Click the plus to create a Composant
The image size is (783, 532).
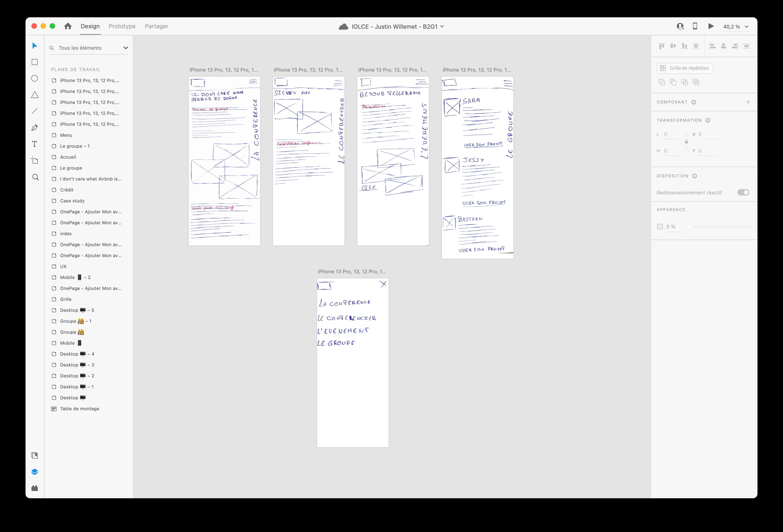pos(748,102)
